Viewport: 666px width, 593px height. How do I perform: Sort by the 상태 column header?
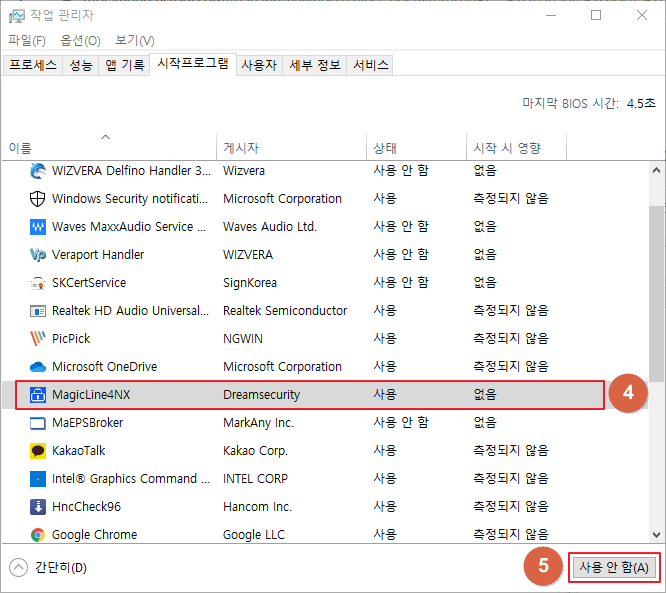coord(416,147)
